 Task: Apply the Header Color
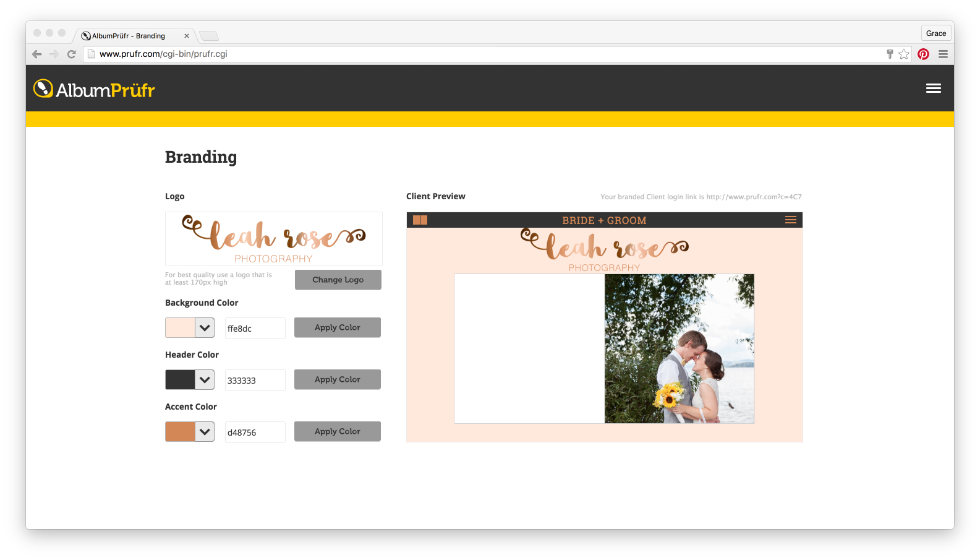click(337, 379)
